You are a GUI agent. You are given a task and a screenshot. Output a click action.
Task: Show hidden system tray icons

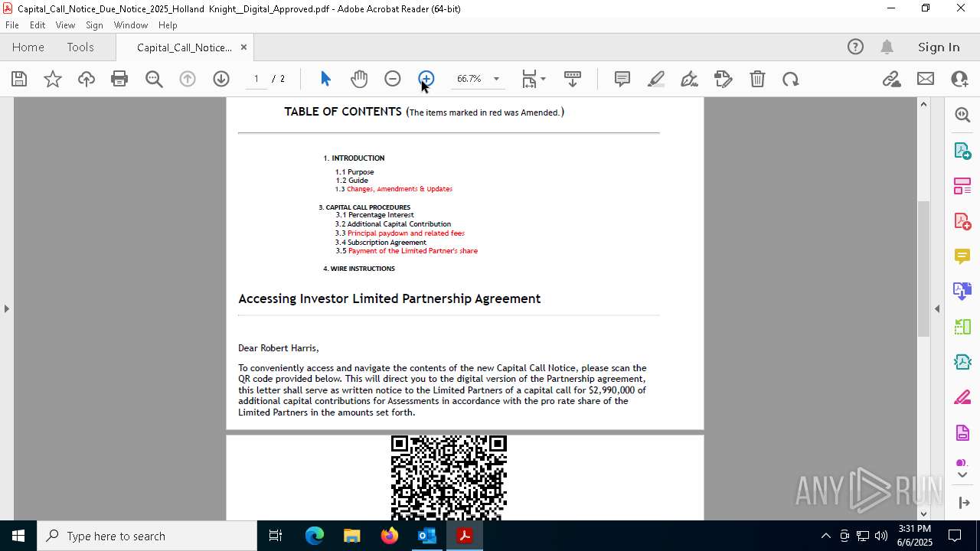[x=825, y=536]
